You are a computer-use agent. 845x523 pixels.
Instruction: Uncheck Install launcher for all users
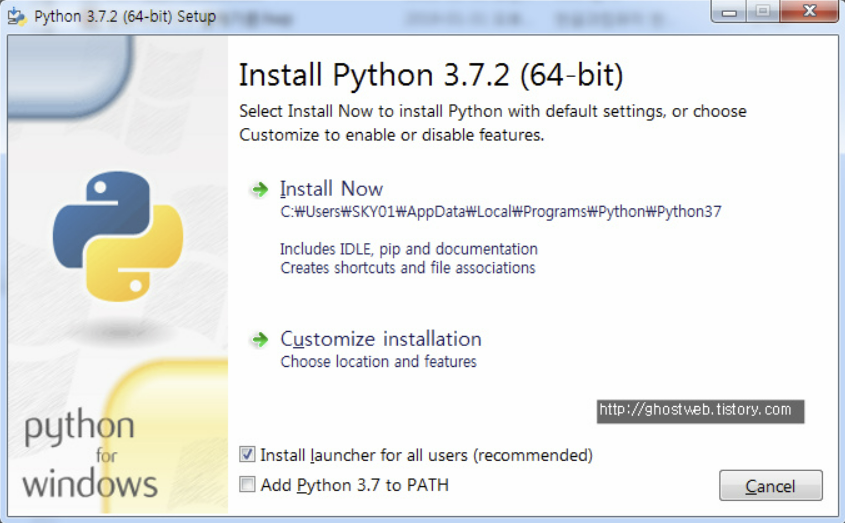pos(247,455)
